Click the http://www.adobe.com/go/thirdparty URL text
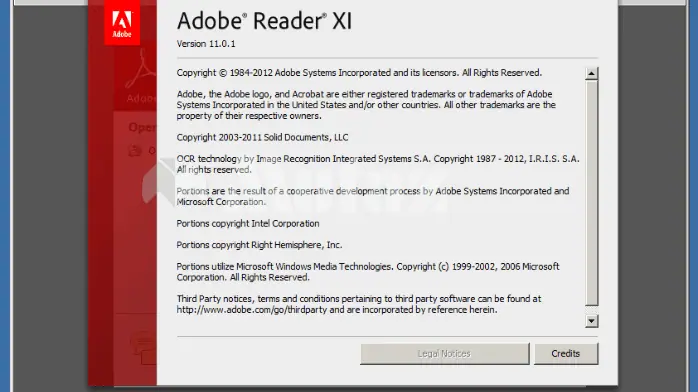 pos(252,310)
